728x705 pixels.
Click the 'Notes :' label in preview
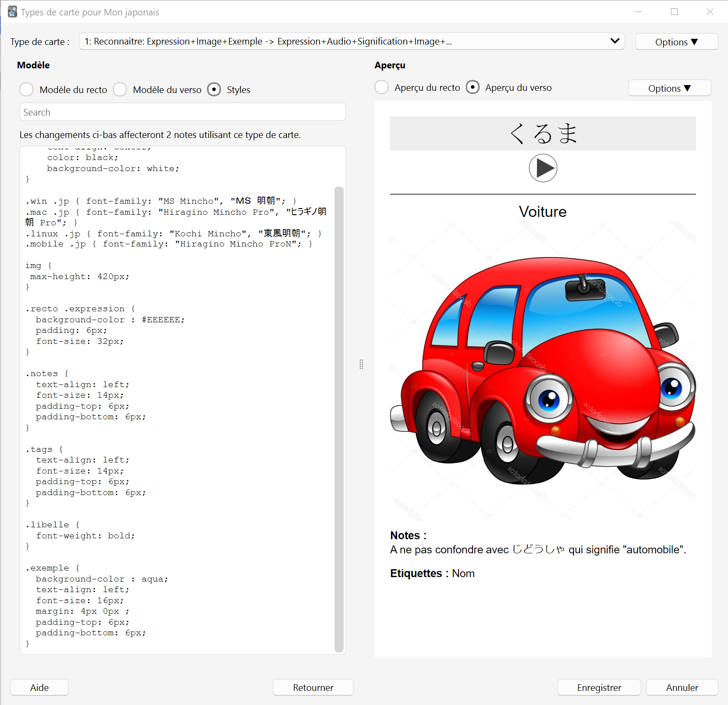tap(408, 535)
